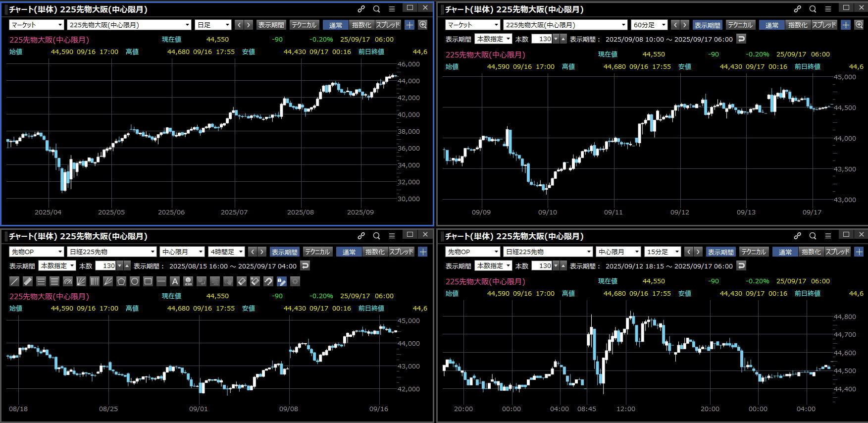The width and height of the screenshot is (868, 423).
Task: Toggle the drawing lock pencil icon
Action: click(x=281, y=281)
